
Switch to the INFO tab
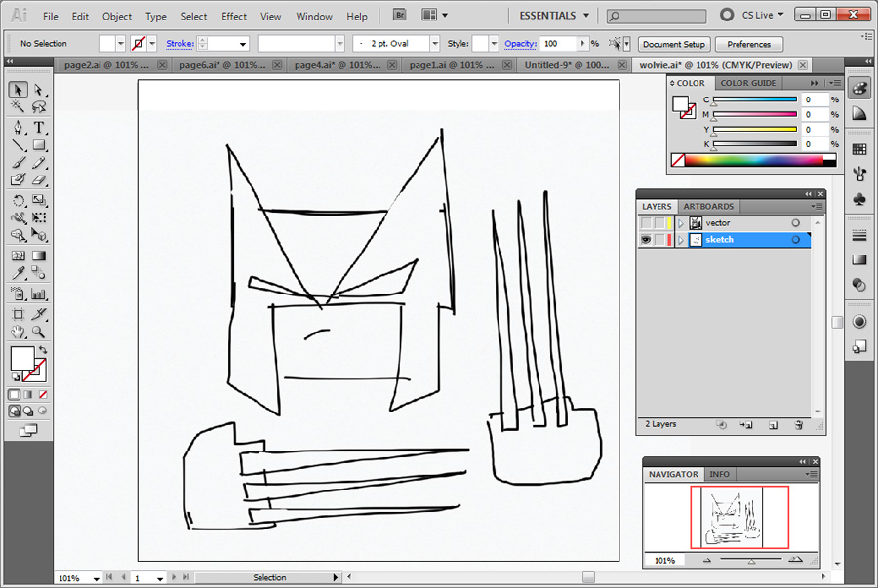[x=720, y=475]
